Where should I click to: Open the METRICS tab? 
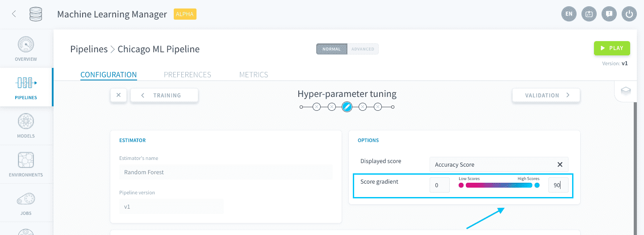254,75
